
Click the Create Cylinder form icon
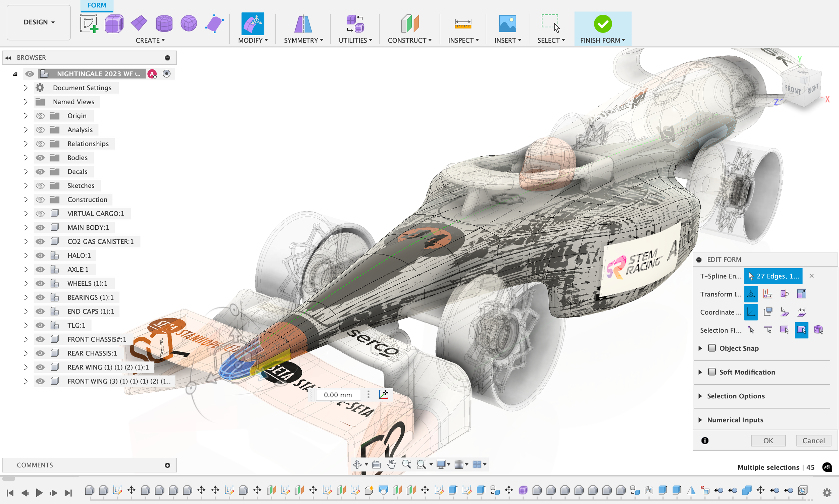(164, 24)
